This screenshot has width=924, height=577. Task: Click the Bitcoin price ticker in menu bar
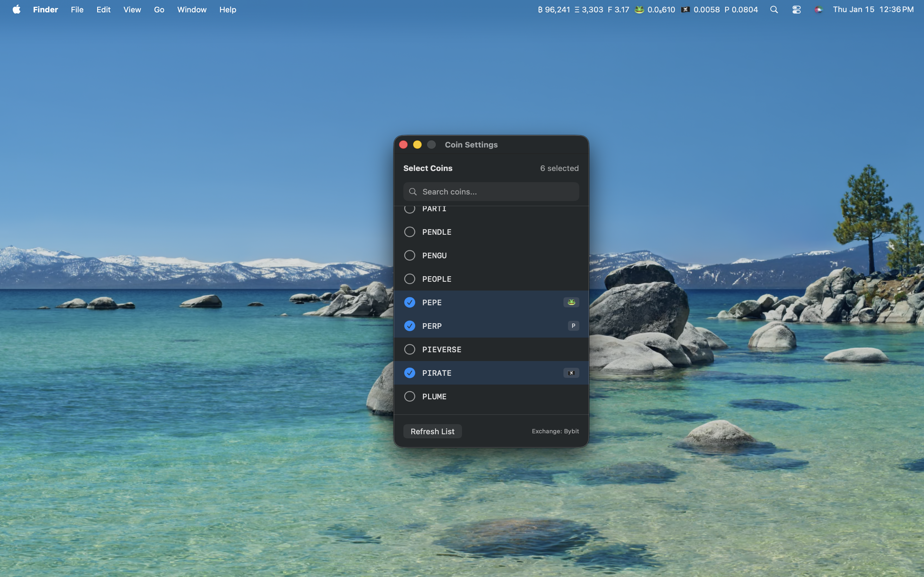[x=554, y=10]
